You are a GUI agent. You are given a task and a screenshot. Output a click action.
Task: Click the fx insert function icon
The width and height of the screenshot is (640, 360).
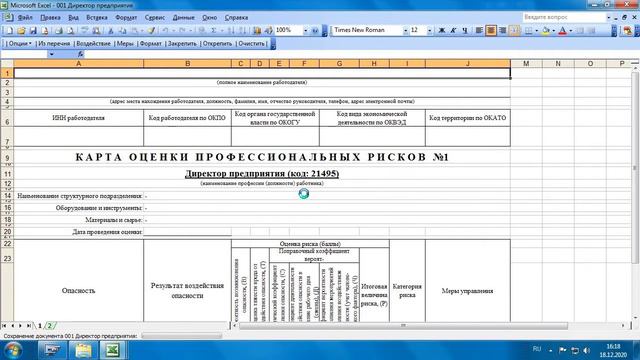[x=80, y=54]
